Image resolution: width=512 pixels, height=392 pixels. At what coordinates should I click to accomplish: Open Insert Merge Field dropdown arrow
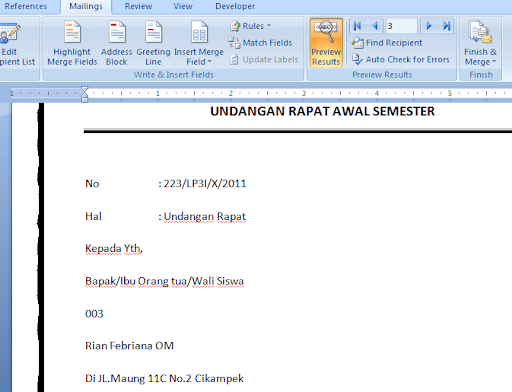210,62
